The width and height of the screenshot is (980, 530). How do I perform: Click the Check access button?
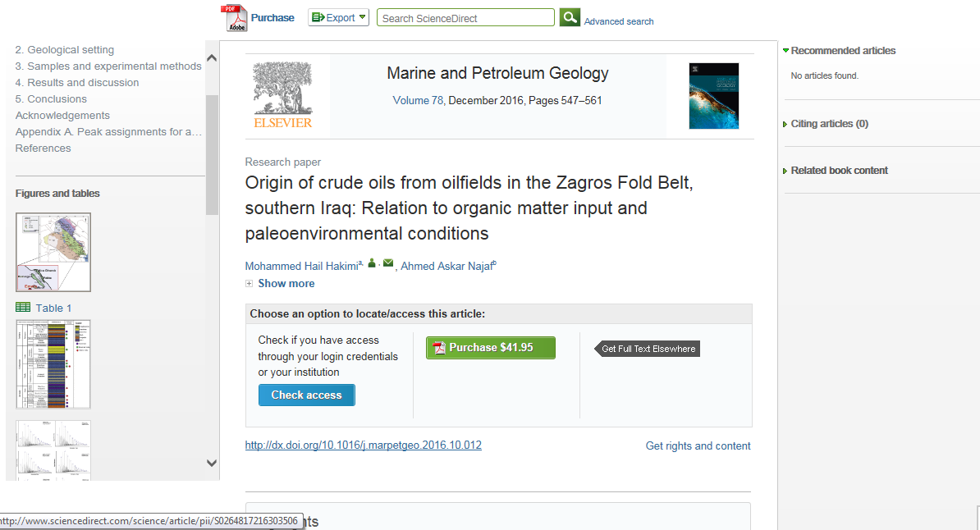click(x=306, y=395)
